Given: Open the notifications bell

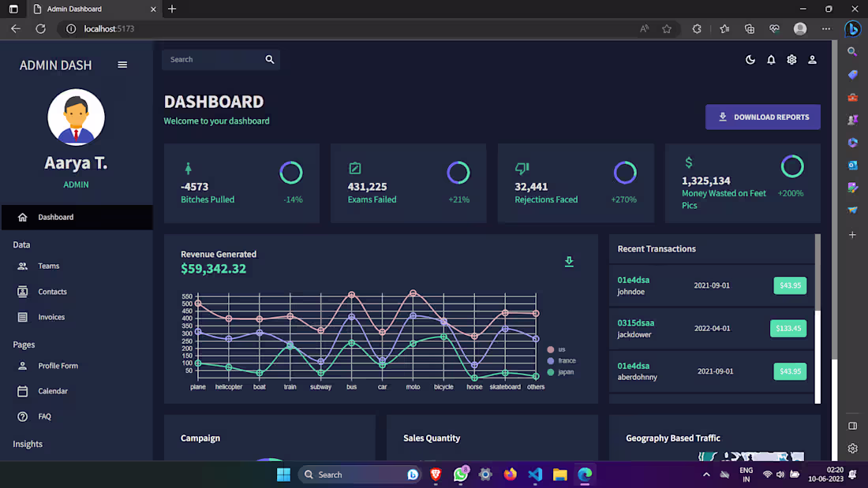Looking at the screenshot, I should 771,59.
